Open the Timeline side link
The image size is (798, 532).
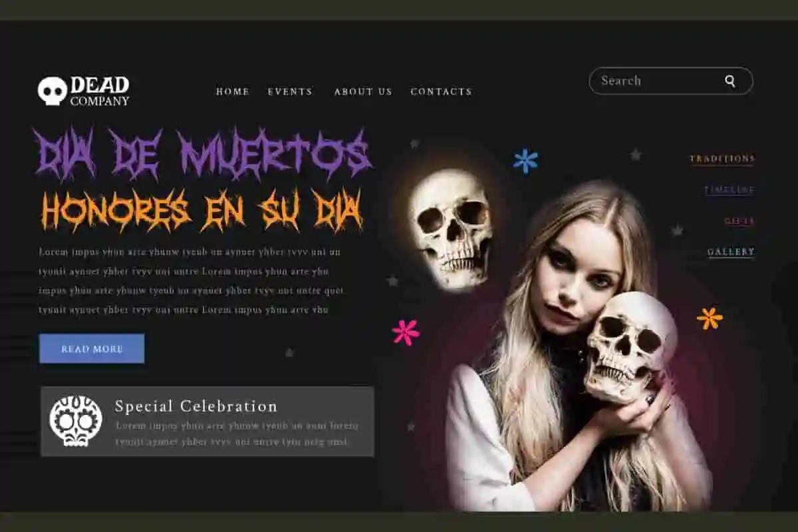tap(730, 190)
